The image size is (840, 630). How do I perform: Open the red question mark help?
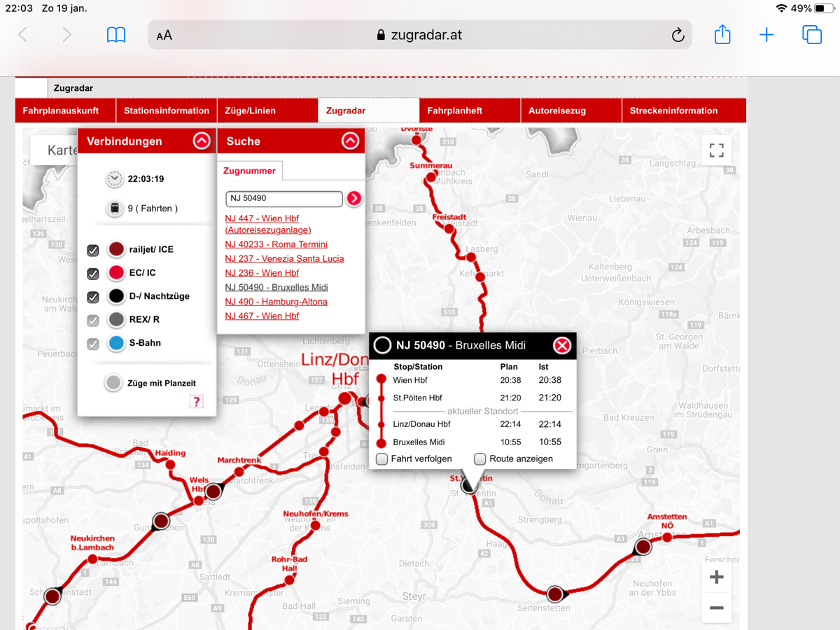click(197, 402)
